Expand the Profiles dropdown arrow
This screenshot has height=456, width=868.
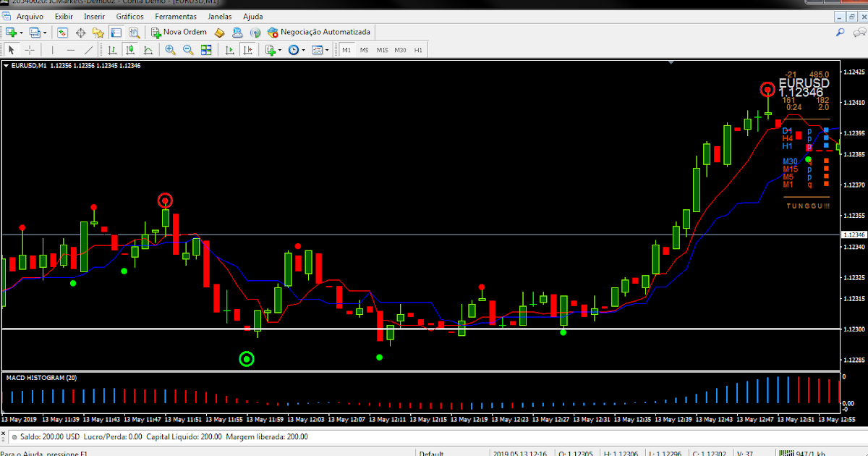point(45,33)
